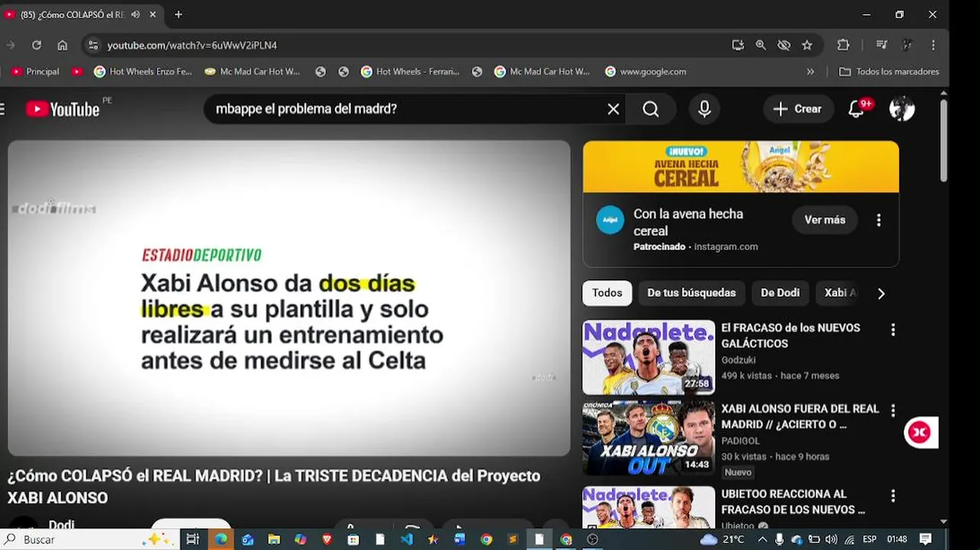Click the magnifier search button

pos(650,109)
